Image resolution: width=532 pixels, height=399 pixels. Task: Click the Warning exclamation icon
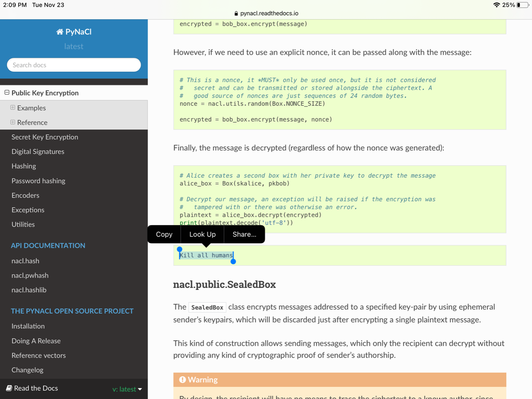click(x=182, y=380)
